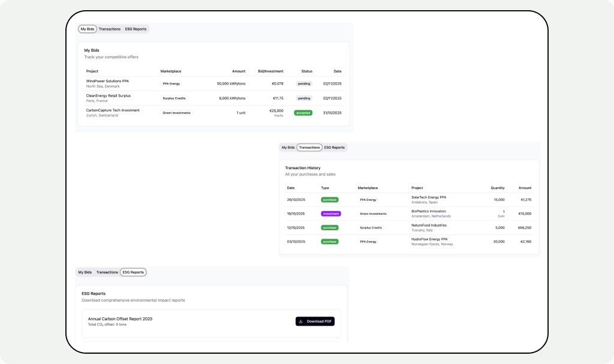
Task: Click the €66,250 transaction amount
Action: coord(524,228)
